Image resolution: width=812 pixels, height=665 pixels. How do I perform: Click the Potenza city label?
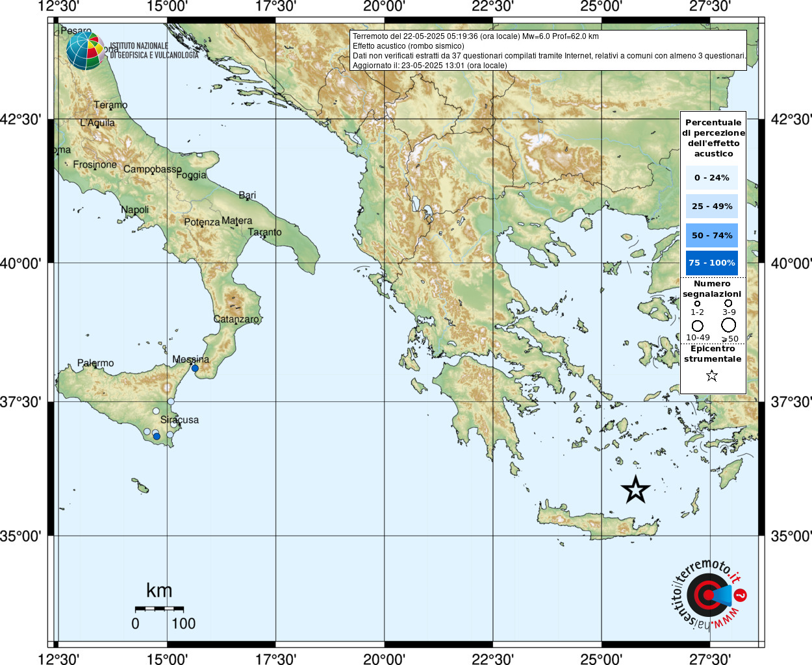(202, 222)
